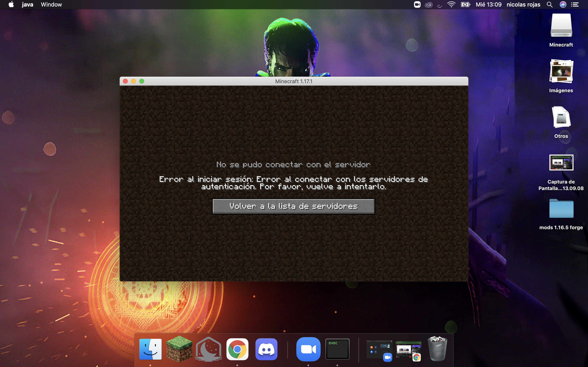Open the java application menu
This screenshot has height=367, width=588.
coord(27,5)
